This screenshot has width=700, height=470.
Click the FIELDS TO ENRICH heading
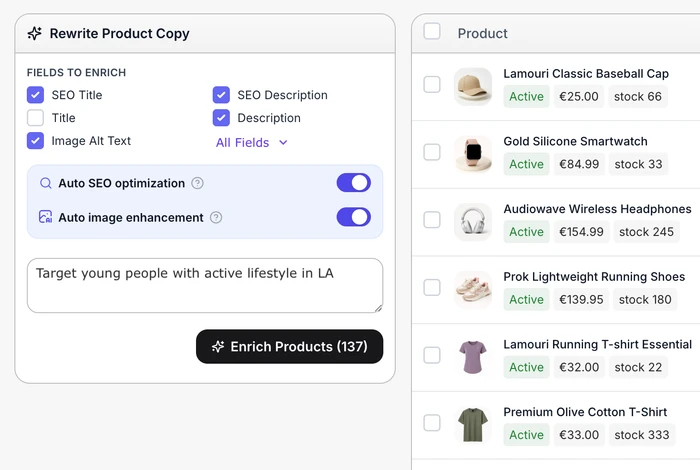pos(76,72)
